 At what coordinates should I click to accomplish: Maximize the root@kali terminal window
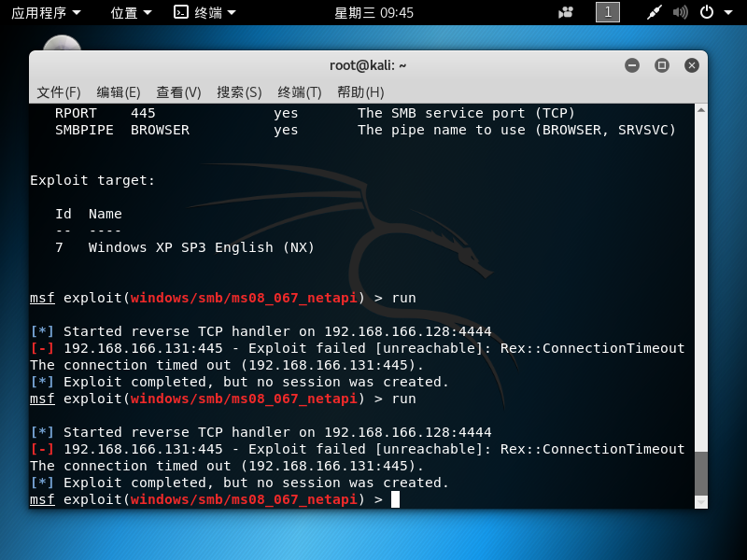662,65
